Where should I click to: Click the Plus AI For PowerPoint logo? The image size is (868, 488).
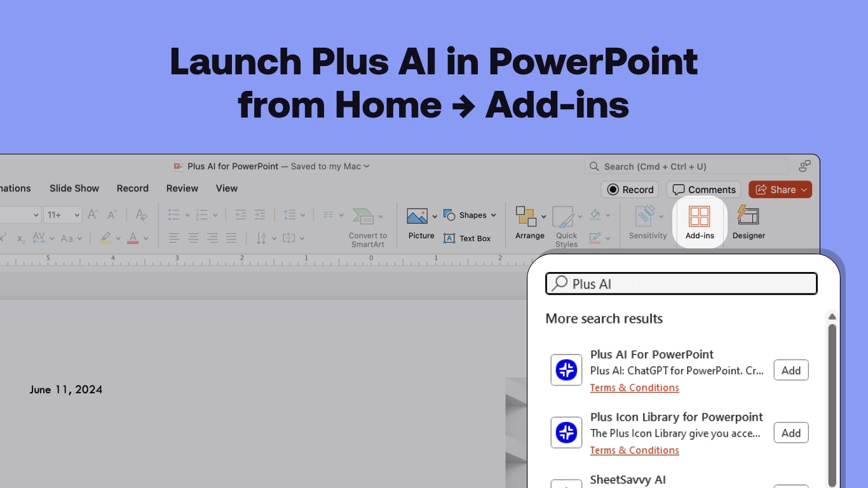(x=566, y=370)
